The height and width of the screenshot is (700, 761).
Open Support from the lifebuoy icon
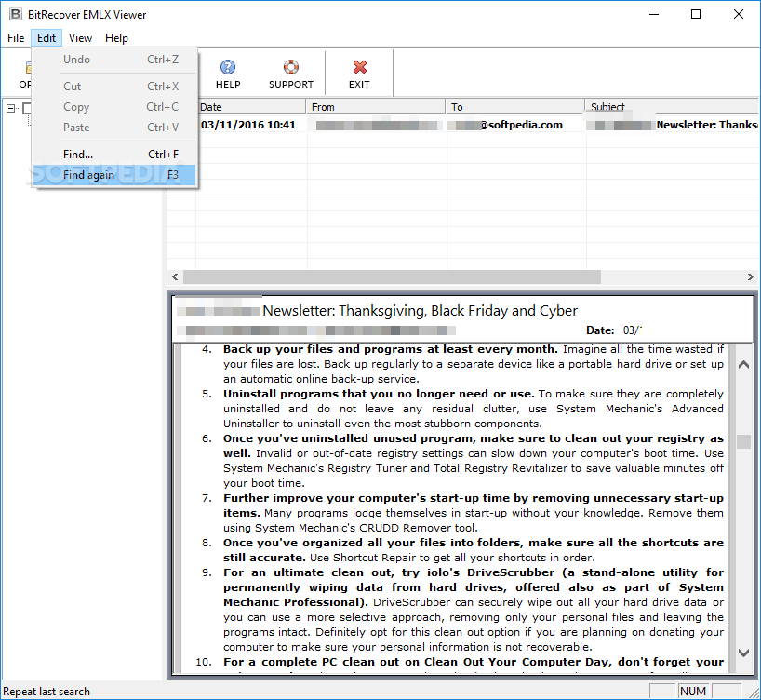point(290,74)
